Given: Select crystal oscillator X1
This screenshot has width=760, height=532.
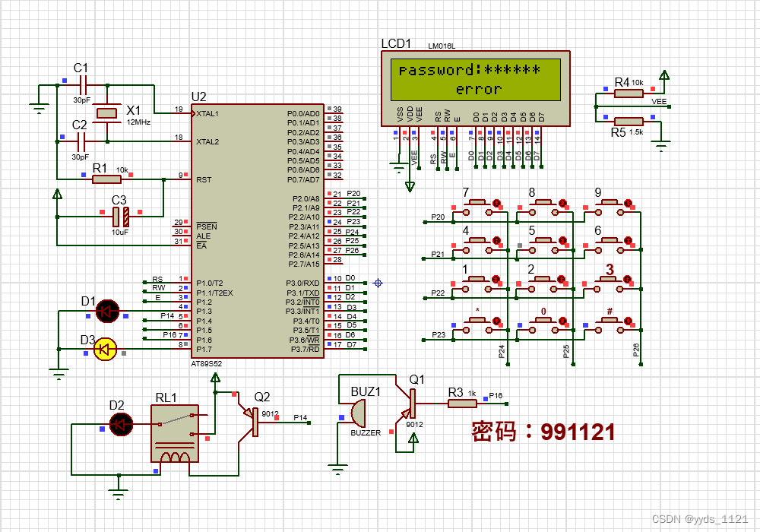Looking at the screenshot, I should click(106, 113).
